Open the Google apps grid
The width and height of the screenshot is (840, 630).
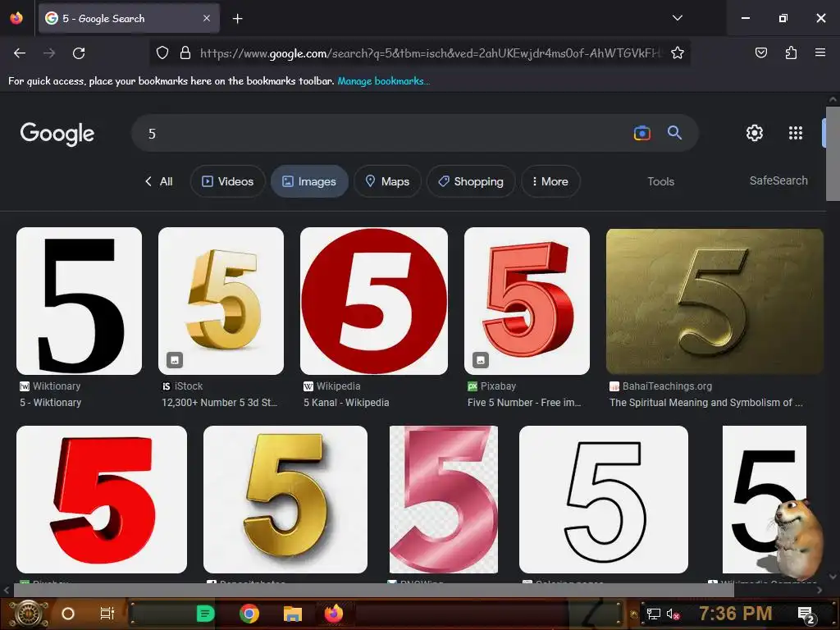796,133
